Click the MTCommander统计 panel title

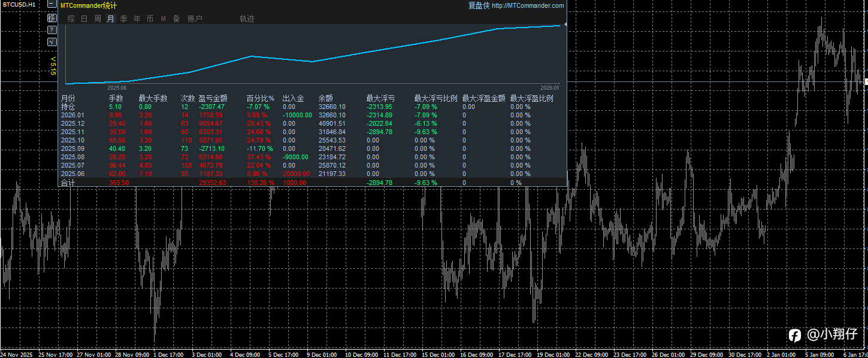[89, 5]
